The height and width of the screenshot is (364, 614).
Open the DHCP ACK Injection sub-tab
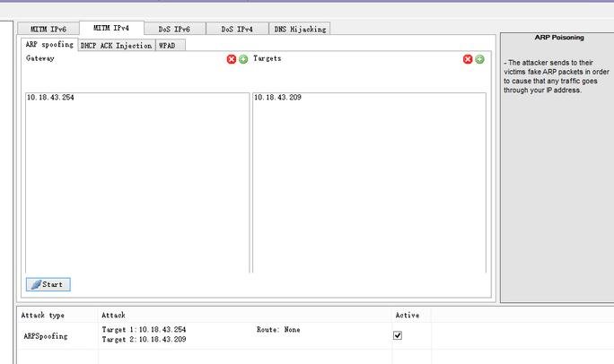point(117,46)
